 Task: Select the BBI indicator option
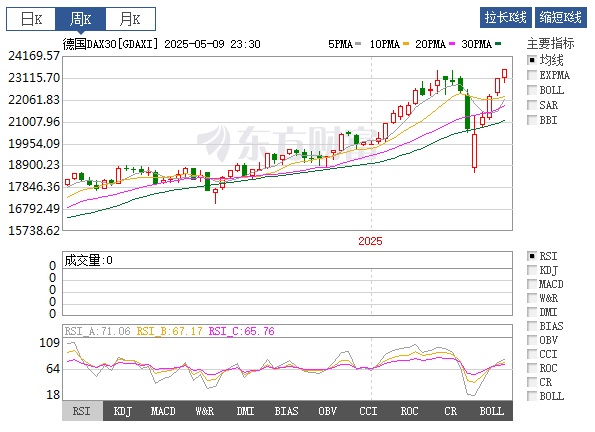(x=532, y=120)
